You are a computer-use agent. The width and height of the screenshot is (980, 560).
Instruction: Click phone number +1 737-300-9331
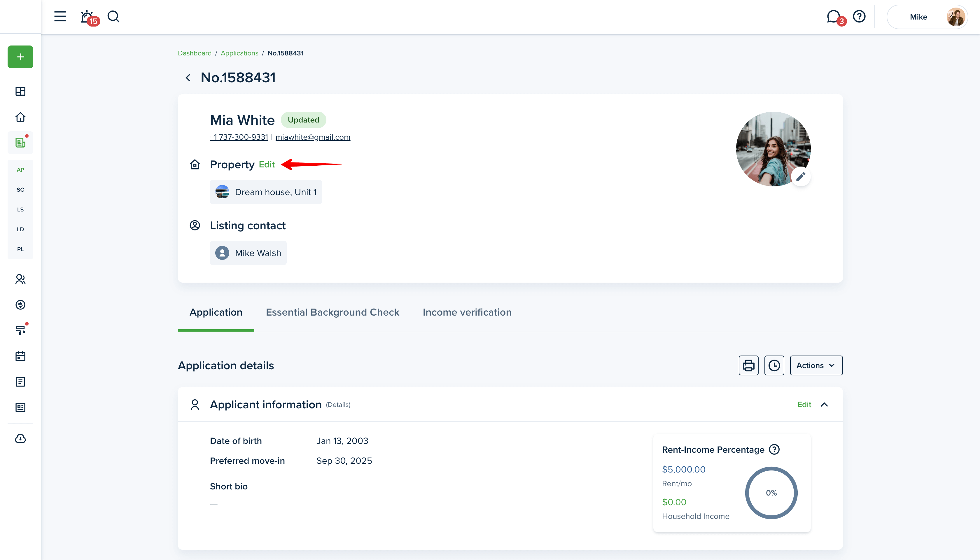click(x=239, y=137)
